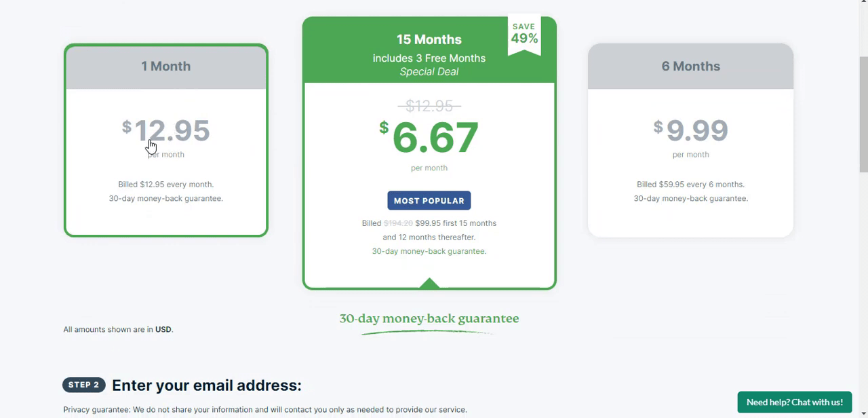868x418 pixels.
Task: Click the green pointer triangle under 15 Months card
Action: pyautogui.click(x=429, y=283)
